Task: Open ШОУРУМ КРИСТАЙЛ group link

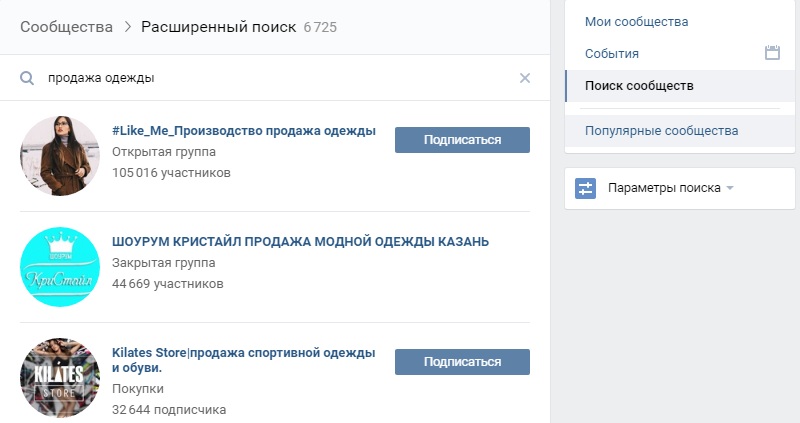Action: coord(301,242)
